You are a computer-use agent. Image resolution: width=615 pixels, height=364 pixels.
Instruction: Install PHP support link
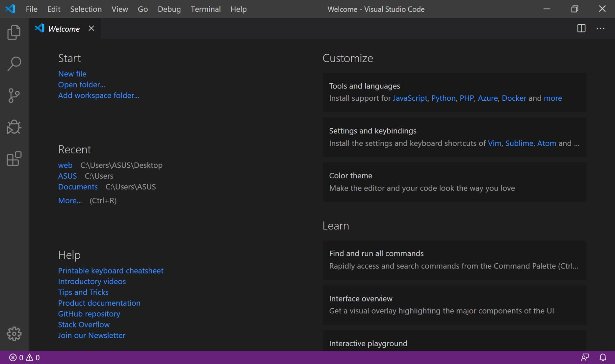pyautogui.click(x=467, y=98)
